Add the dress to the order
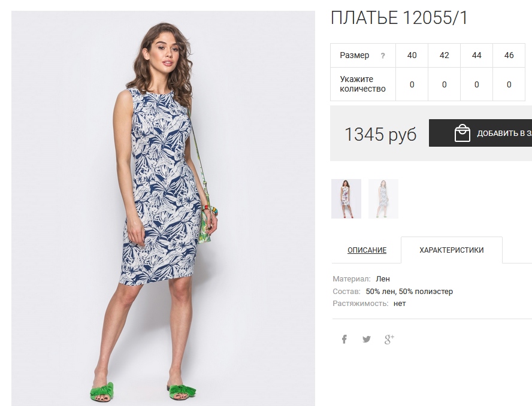Image resolution: width=532 pixels, height=406 pixels. [x=480, y=133]
